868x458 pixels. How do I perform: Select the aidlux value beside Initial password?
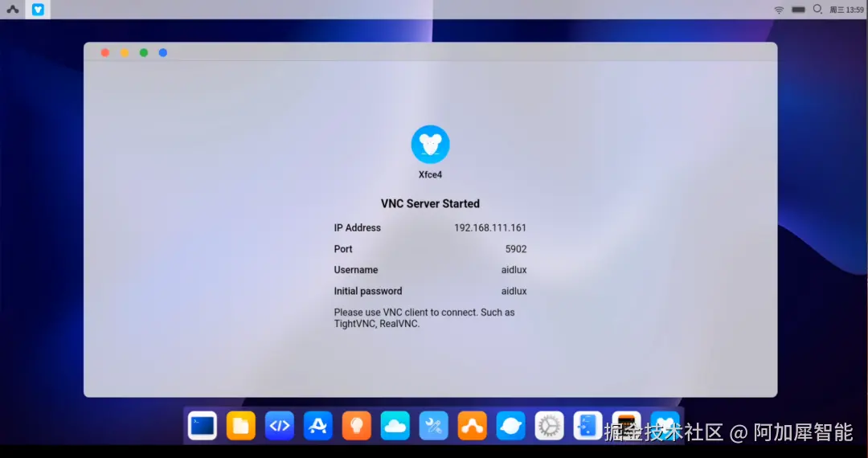tap(514, 291)
